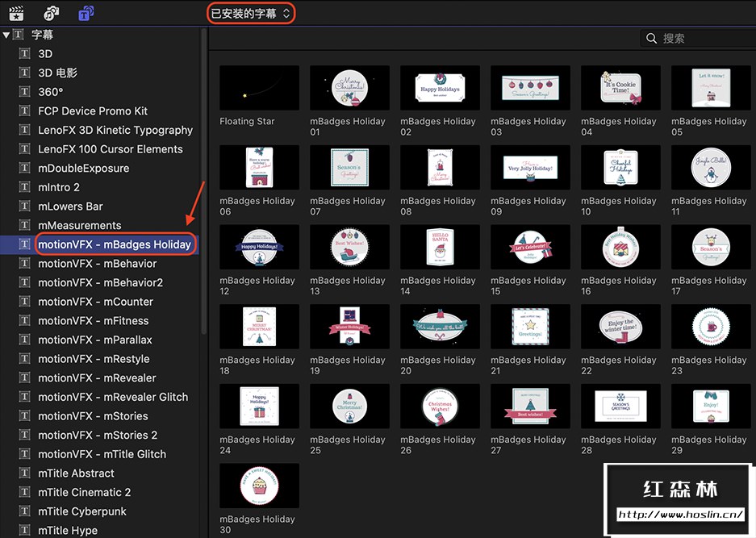Screen dimensions: 756x538
Task: Open LenoFX 100 Cursor Elements category
Action: click(x=111, y=149)
